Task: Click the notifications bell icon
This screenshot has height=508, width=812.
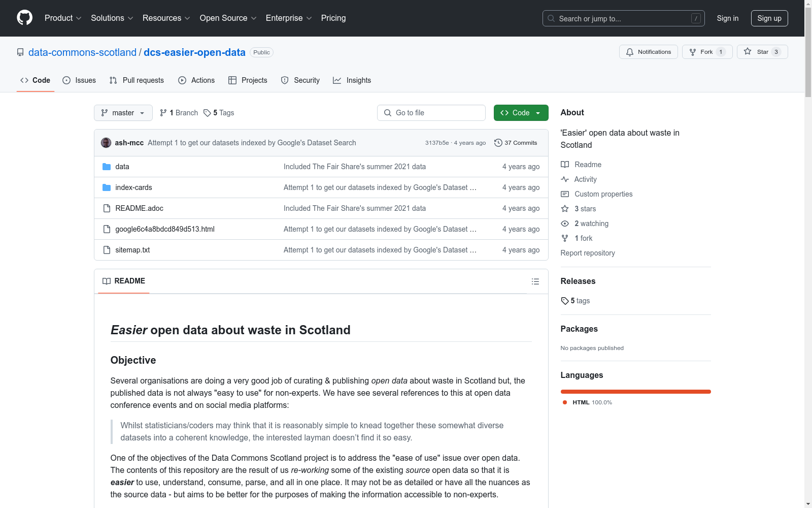Action: 630,52
